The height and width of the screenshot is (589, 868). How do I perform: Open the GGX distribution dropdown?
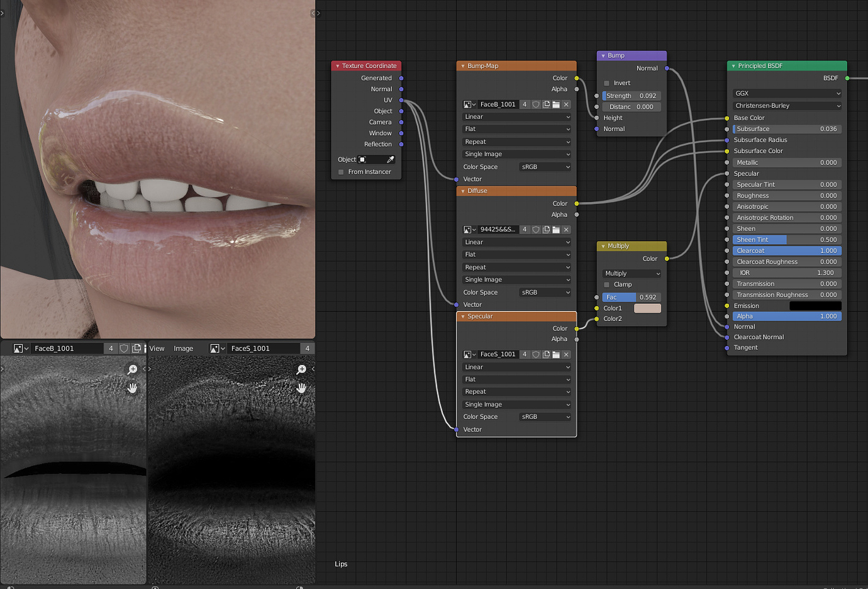pyautogui.click(x=786, y=94)
